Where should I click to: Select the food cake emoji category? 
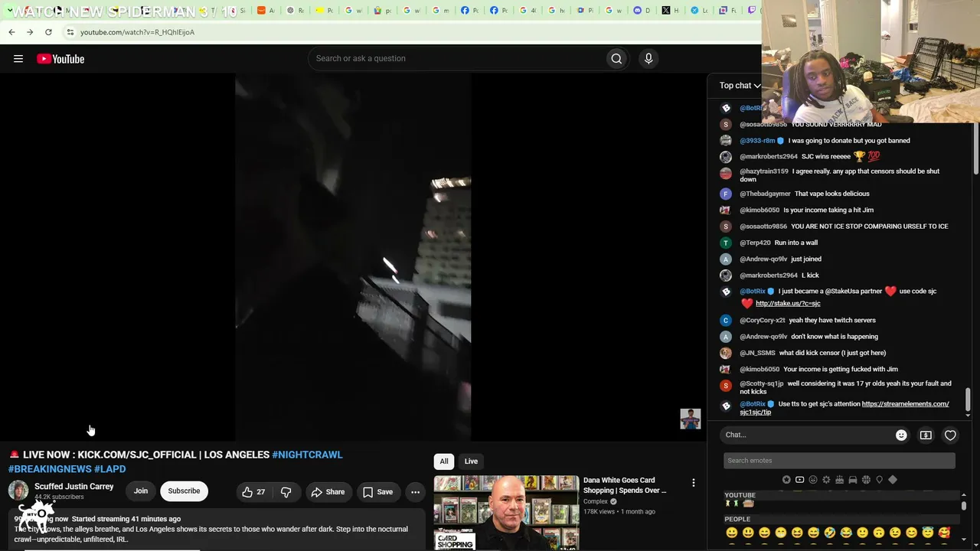[840, 480]
